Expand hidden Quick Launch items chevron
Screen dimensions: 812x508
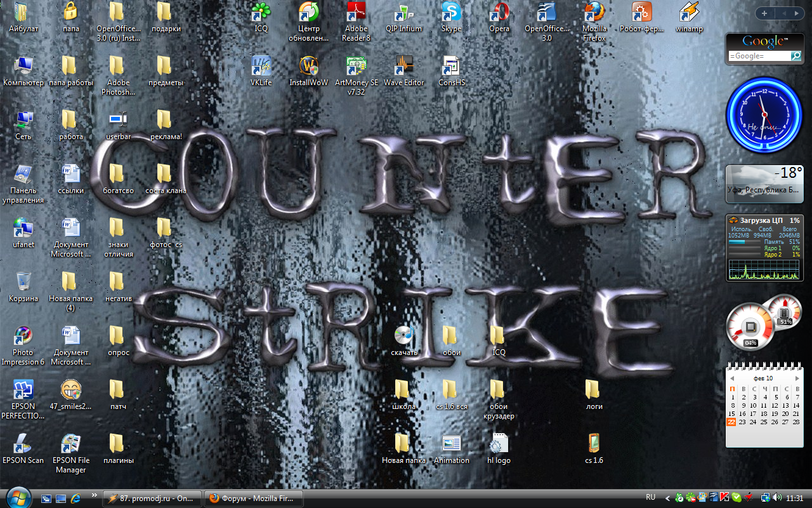95,495
